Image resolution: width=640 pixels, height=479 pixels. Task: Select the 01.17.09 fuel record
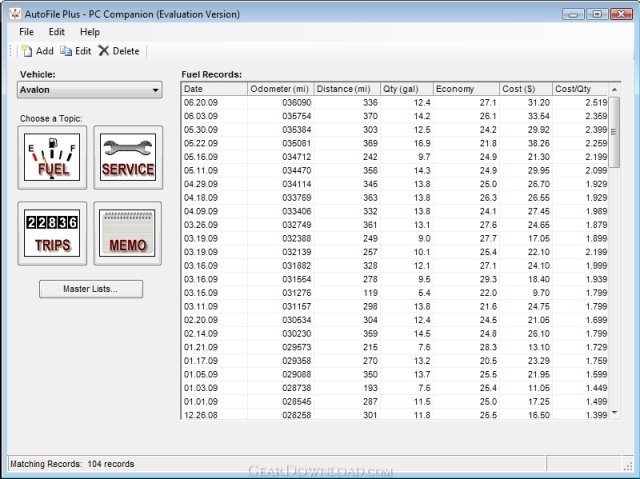click(395, 361)
